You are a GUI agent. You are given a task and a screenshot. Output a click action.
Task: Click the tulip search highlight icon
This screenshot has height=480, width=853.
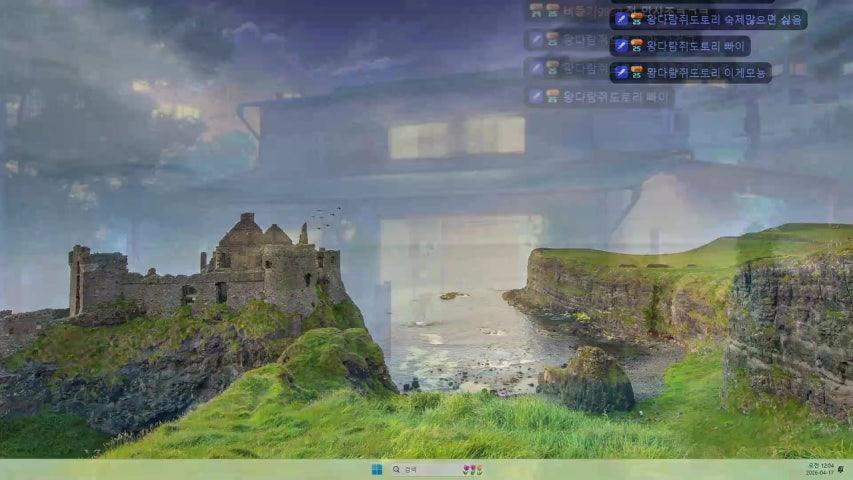tap(472, 469)
